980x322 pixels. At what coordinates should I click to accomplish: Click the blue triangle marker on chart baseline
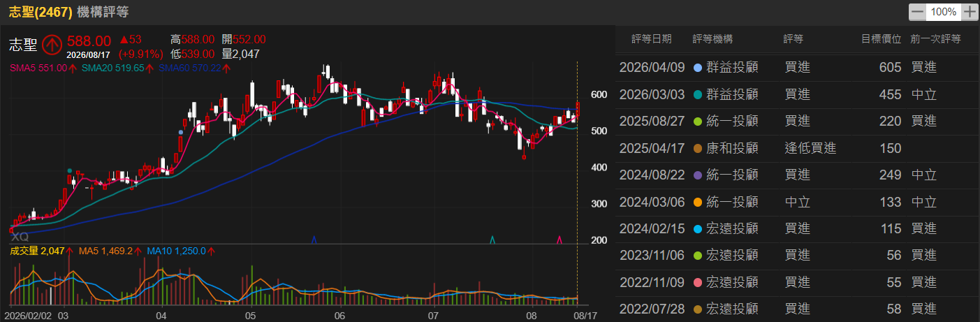point(314,240)
